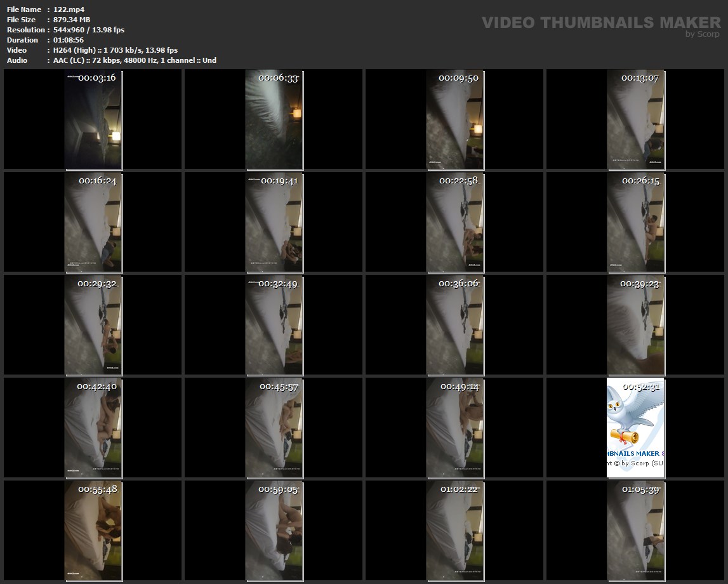Click the thumbnail labeled 01:05:39

[x=635, y=531]
